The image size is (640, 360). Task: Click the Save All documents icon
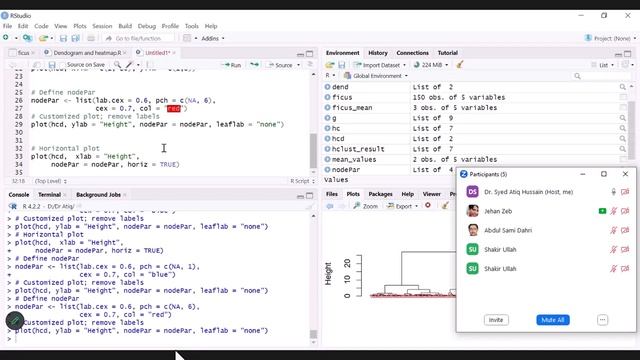point(76,38)
